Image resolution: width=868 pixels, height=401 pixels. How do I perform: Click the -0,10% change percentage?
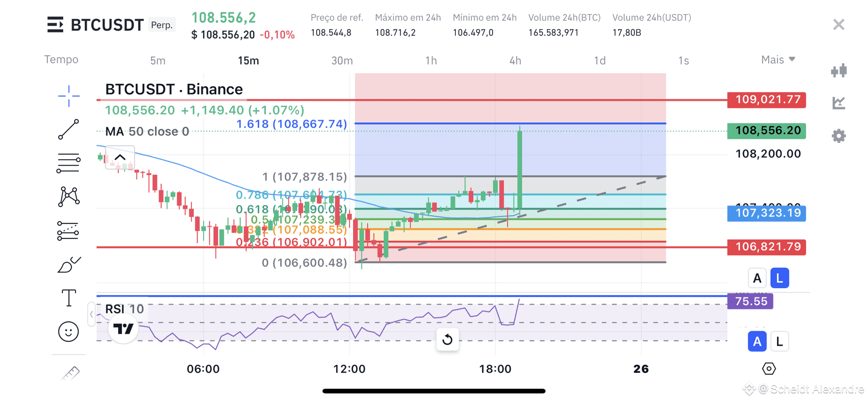277,35
